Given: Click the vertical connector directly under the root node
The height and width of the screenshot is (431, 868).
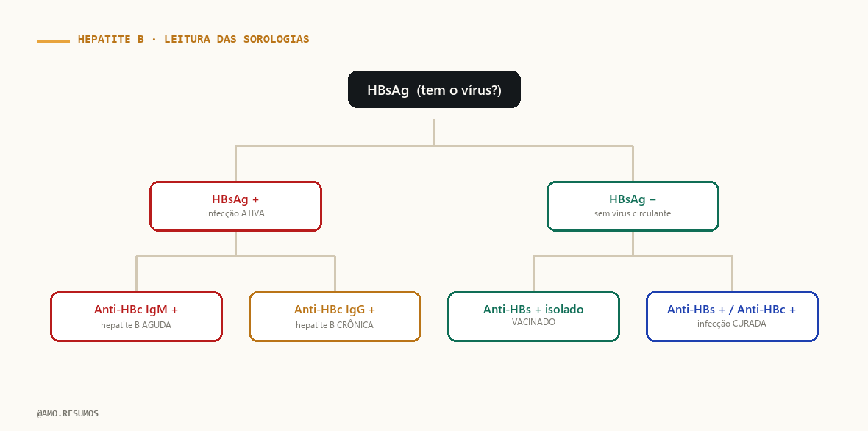Looking at the screenshot, I should (434, 132).
